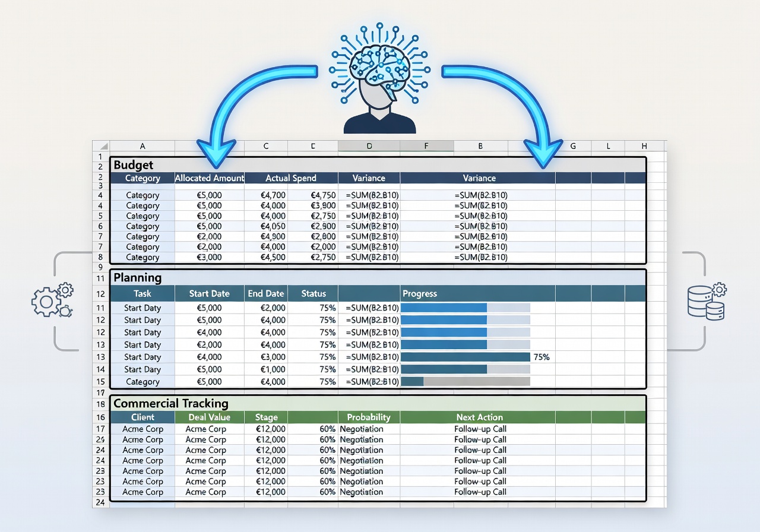Select the Progress header cell
This screenshot has width=760, height=532.
(419, 293)
